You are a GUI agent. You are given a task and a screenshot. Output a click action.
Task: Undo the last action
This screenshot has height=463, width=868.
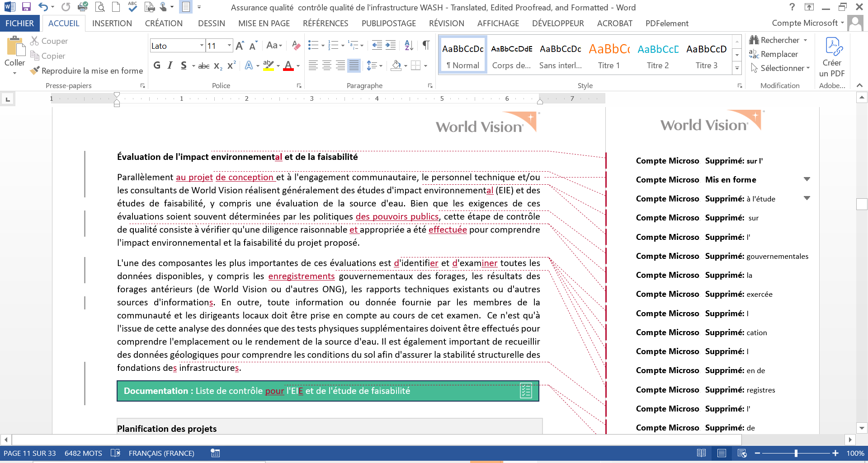tap(43, 7)
